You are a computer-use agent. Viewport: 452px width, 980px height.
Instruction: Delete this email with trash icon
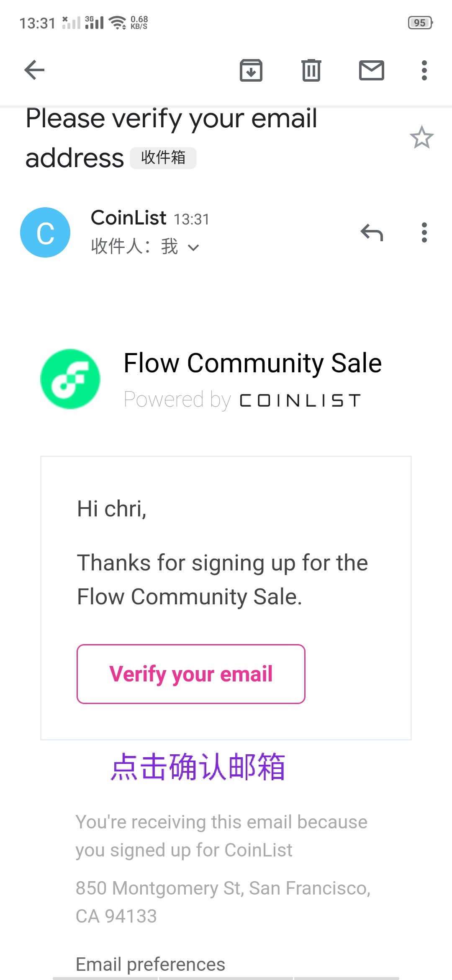[311, 70]
